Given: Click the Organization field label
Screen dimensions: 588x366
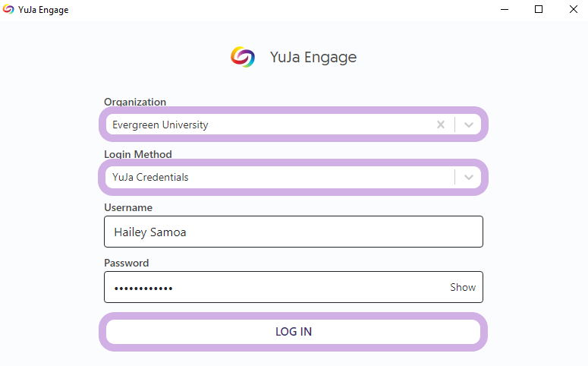Looking at the screenshot, I should [135, 102].
